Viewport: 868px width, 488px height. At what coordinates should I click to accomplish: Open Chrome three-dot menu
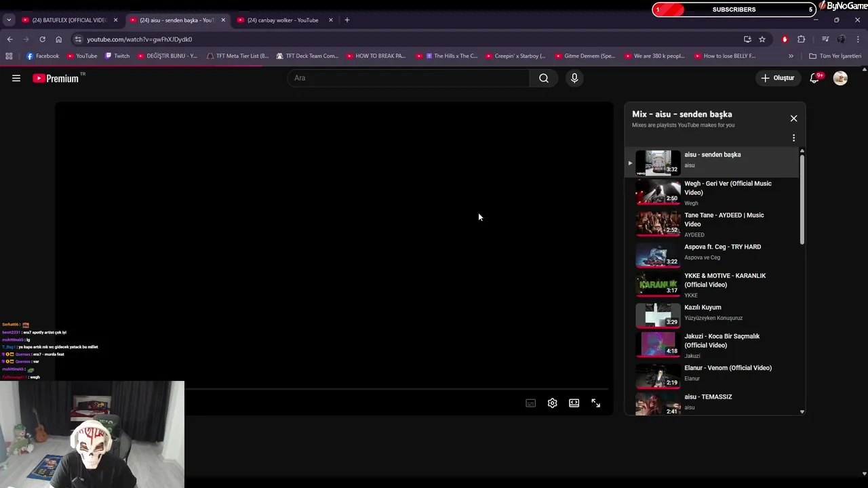coord(858,39)
